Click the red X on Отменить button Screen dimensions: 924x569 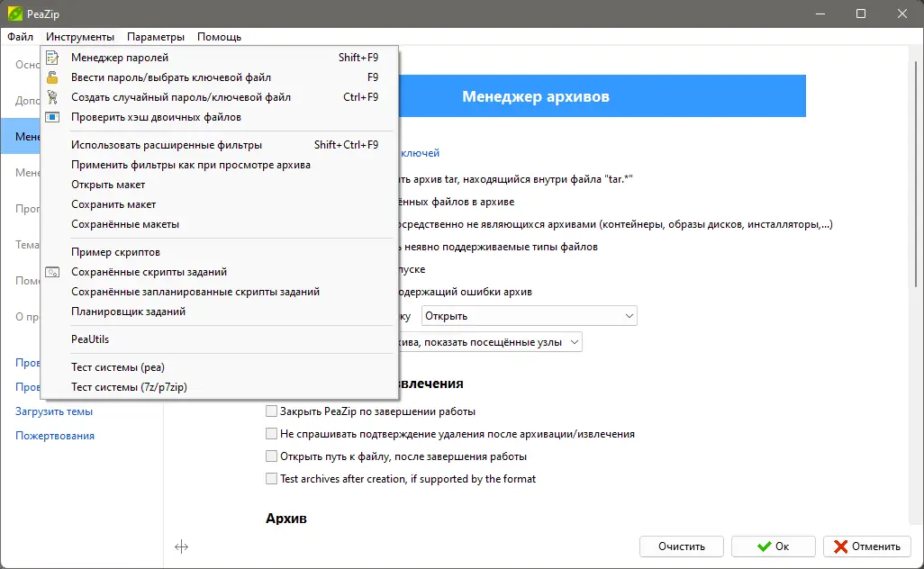coord(841,546)
